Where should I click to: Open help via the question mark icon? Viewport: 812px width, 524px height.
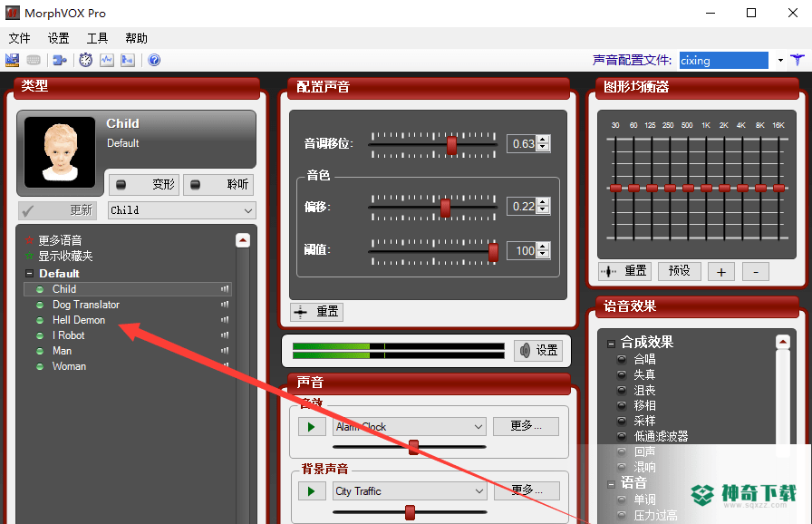(154, 60)
